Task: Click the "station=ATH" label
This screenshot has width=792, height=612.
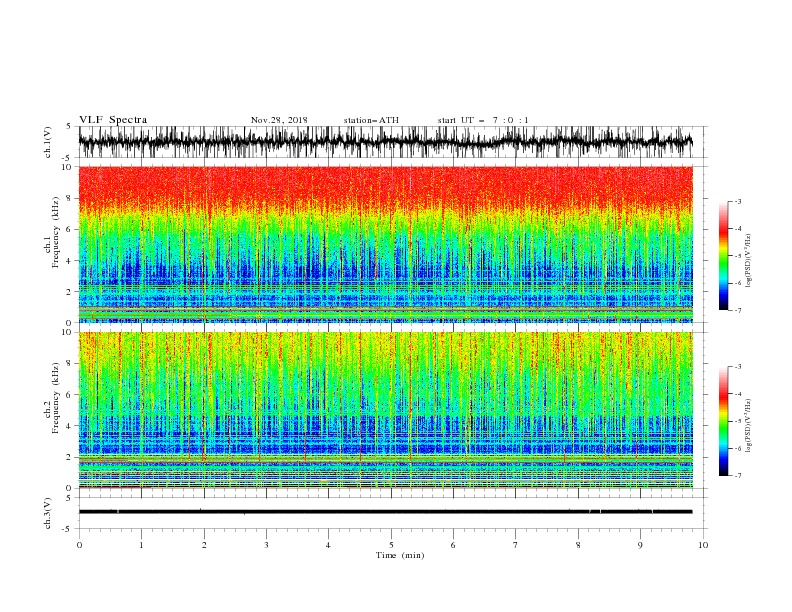Action: pyautogui.click(x=371, y=120)
